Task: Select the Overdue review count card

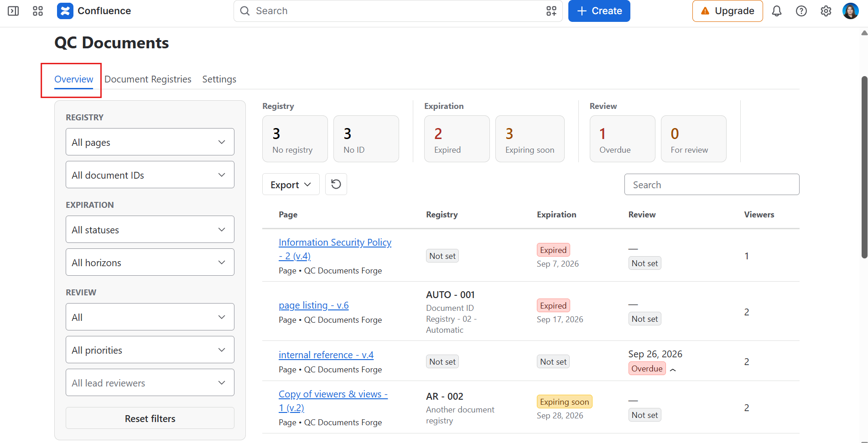Action: point(623,139)
